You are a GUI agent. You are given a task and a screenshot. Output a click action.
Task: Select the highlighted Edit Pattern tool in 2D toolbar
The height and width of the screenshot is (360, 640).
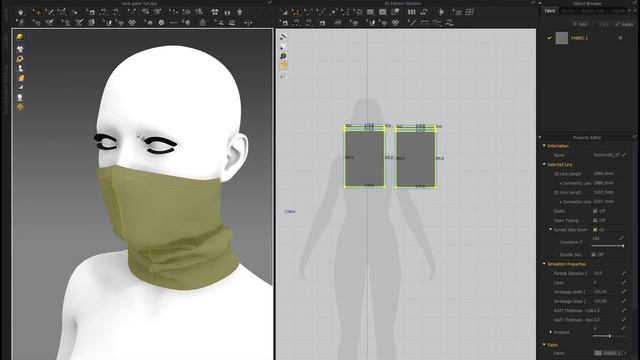pyautogui.click(x=296, y=12)
